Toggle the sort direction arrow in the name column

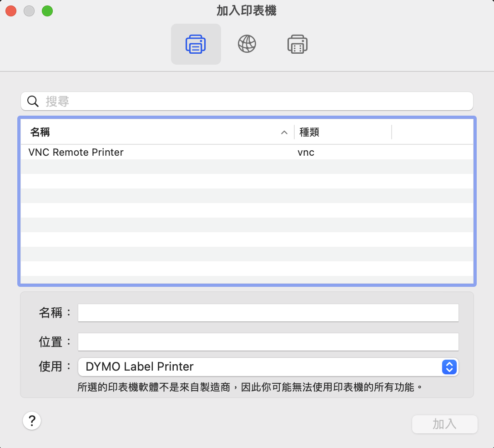(284, 132)
